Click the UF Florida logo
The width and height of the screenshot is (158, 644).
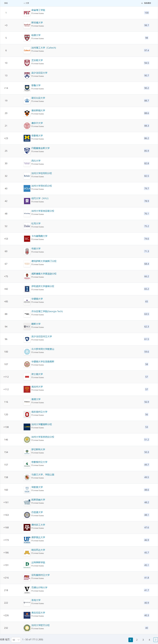tap(27, 540)
